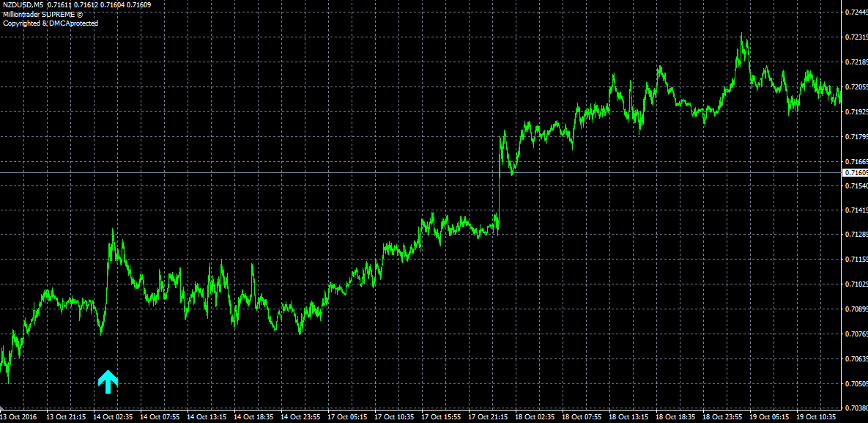Click the 0.71025 price scale label

coord(857,284)
